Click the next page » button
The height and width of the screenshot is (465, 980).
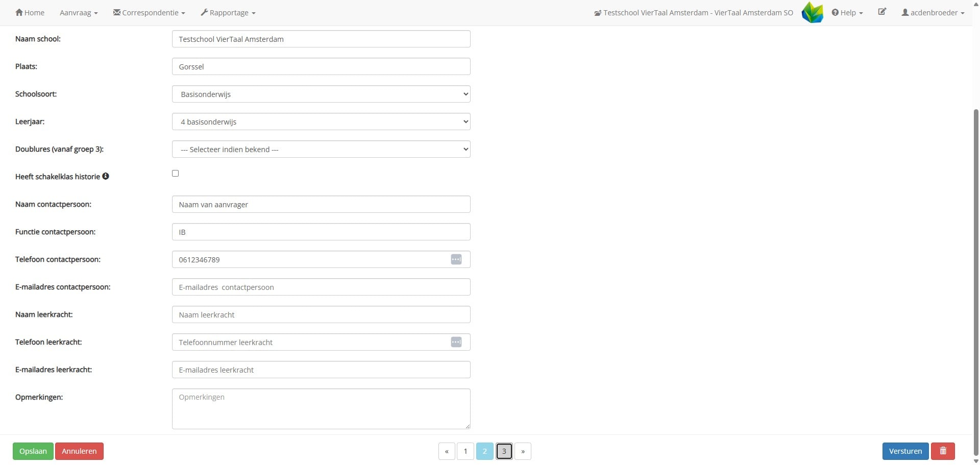(523, 451)
